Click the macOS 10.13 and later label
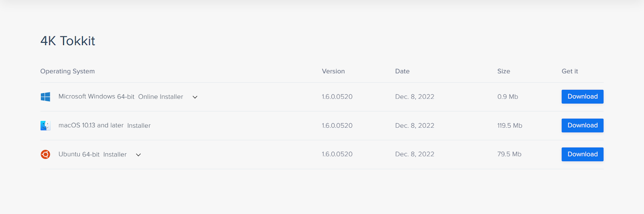This screenshot has width=644, height=214. (91, 125)
